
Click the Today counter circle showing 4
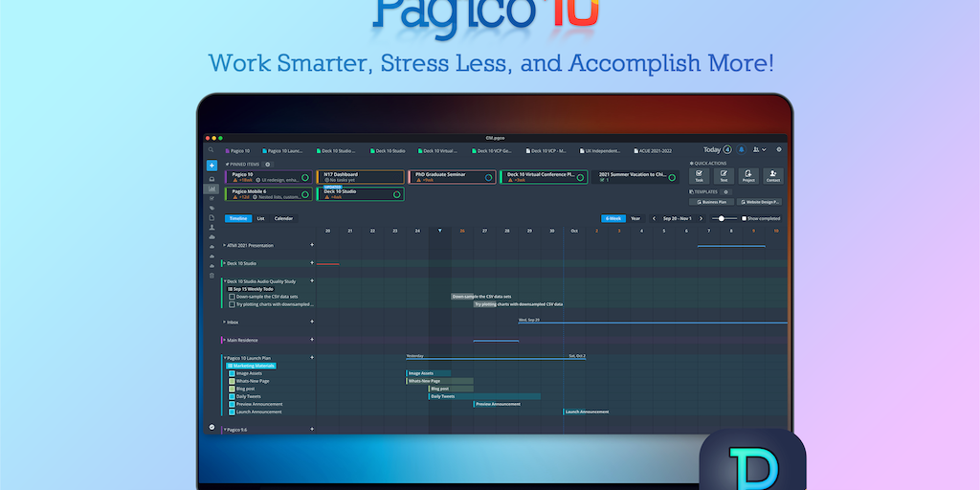[x=727, y=150]
